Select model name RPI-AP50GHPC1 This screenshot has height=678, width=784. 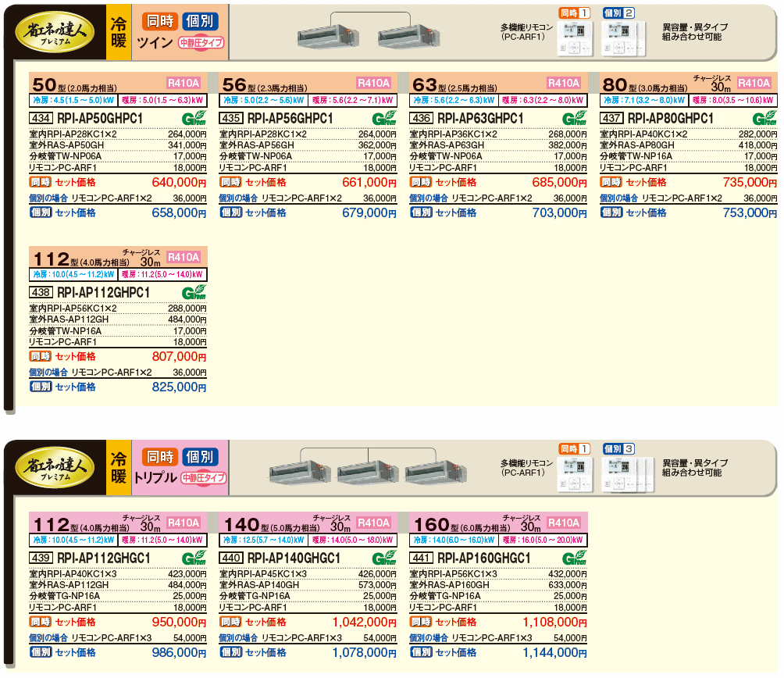[100, 119]
